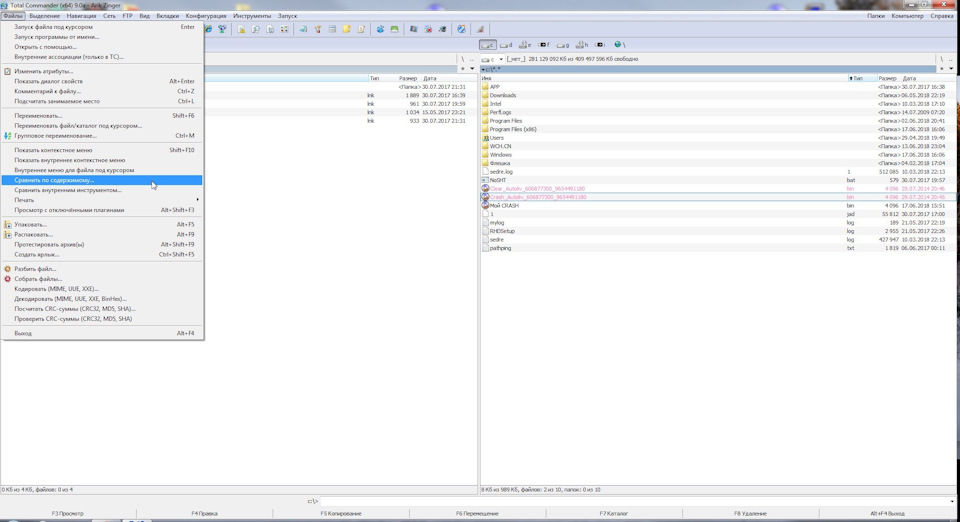Open the left panel directory history arrow
The image size is (960, 522).
(472, 69)
